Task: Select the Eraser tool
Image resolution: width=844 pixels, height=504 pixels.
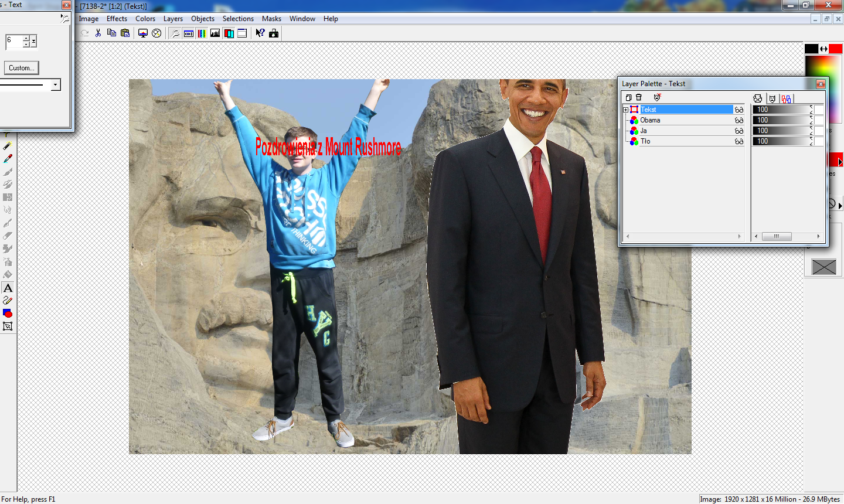Action: coord(8,236)
